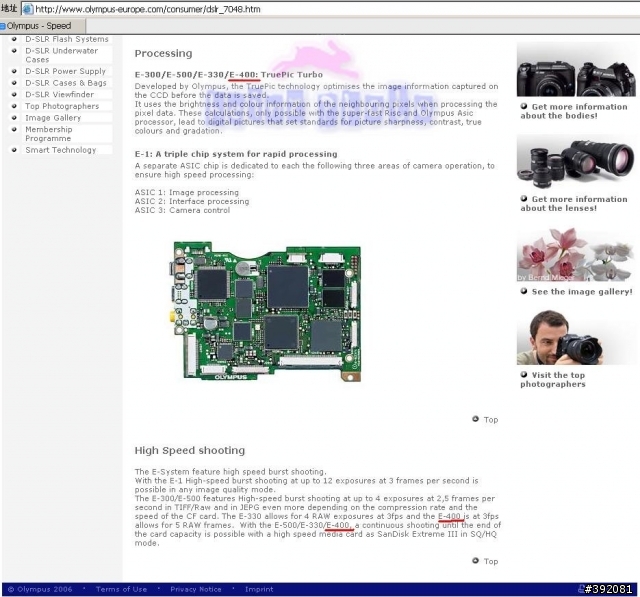This screenshot has height=597, width=640.
Task: Click Top link below circuit board
Action: coord(491,419)
